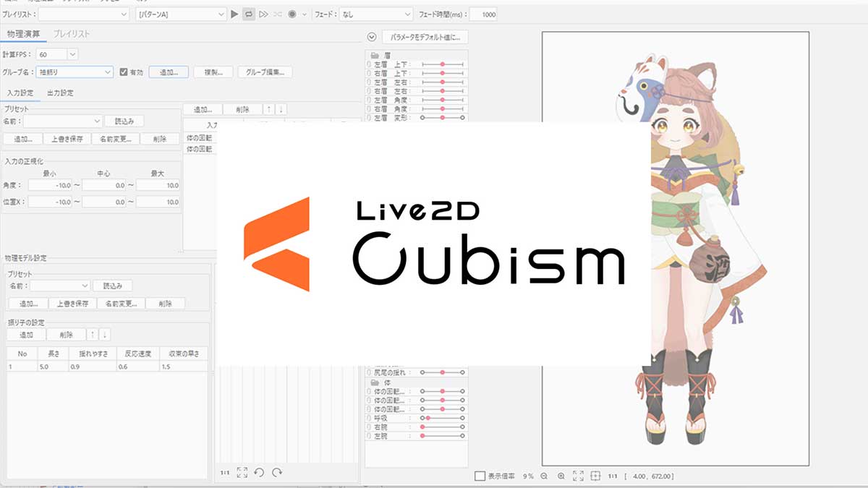This screenshot has width=868, height=488.
Task: Click the 右腕 parameter slider
Action: [442, 427]
